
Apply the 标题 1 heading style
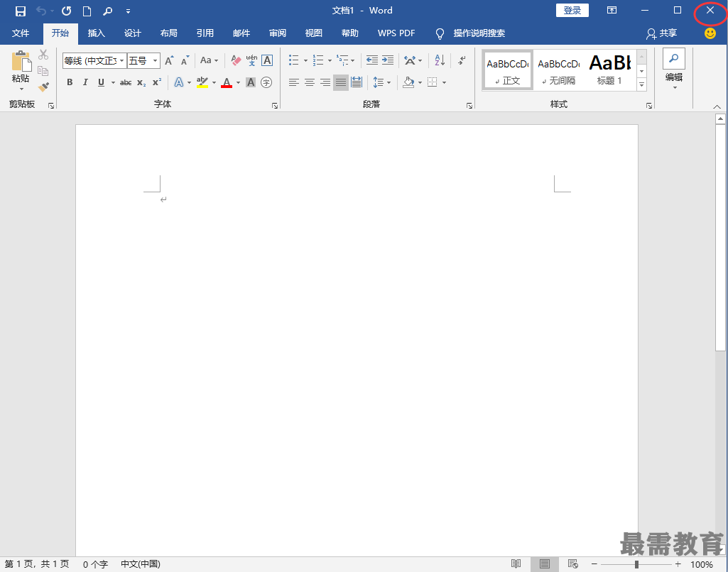coord(609,70)
